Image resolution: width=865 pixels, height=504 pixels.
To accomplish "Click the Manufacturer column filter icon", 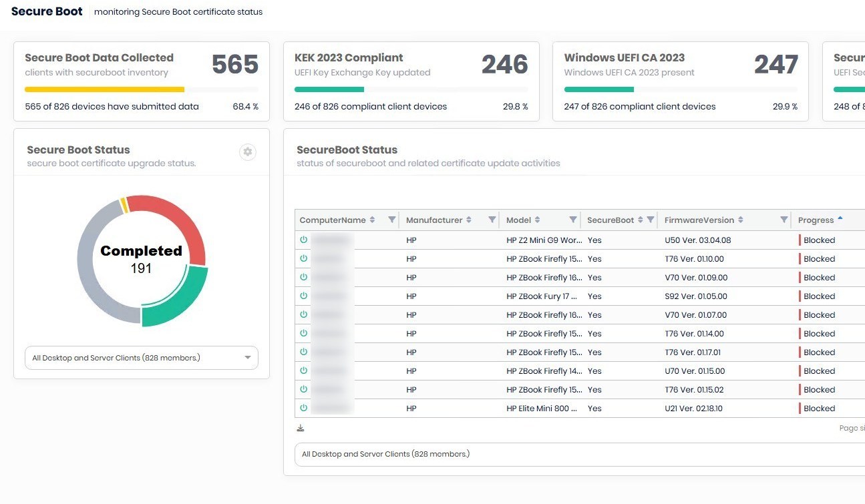I will 492,220.
